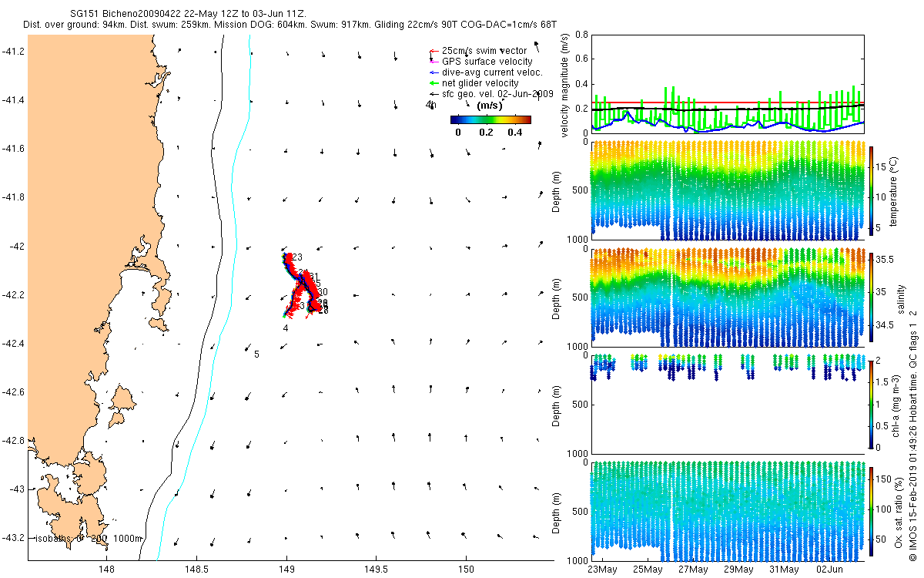Click the 29May date tick label

[x=738, y=570]
